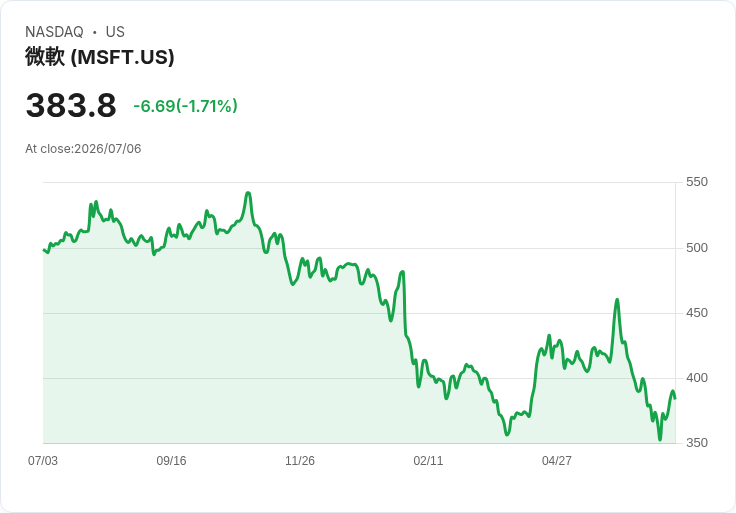
Task: Click the 微軟 (MSFT.US) stock title
Action: point(100,57)
